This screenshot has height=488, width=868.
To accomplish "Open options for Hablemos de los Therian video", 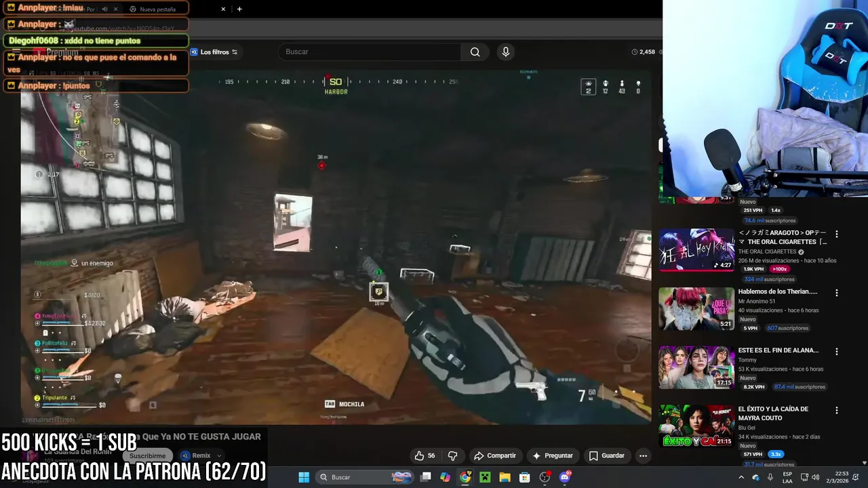I will tap(836, 293).
